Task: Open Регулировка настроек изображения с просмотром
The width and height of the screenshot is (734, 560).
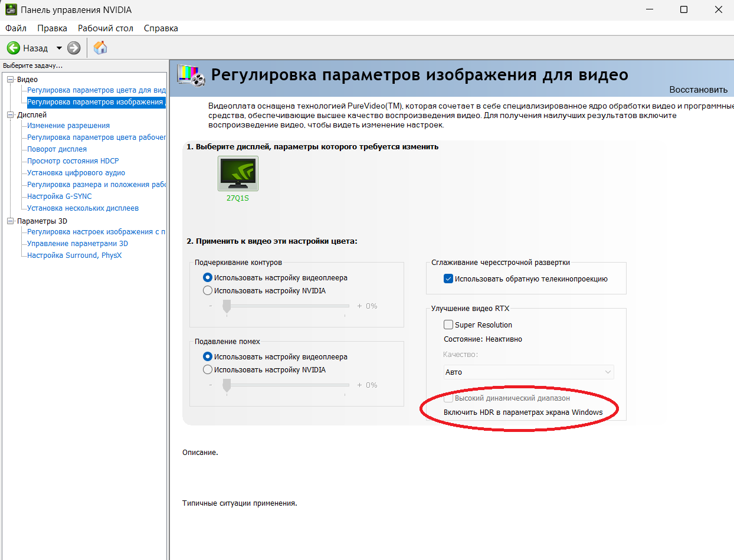Action: point(97,232)
